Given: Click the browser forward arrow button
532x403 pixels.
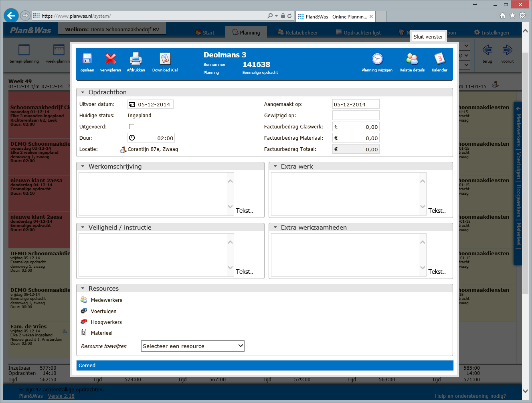Looking at the screenshot, I should [x=25, y=16].
